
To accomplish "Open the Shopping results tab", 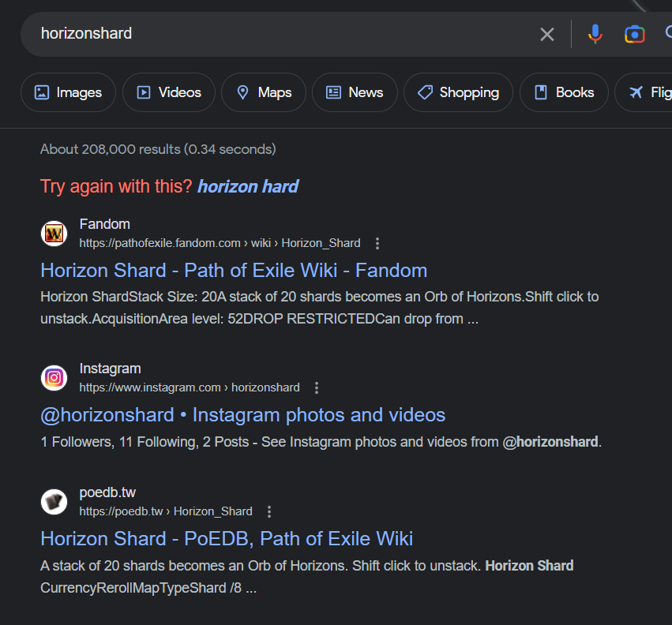I will (x=458, y=92).
